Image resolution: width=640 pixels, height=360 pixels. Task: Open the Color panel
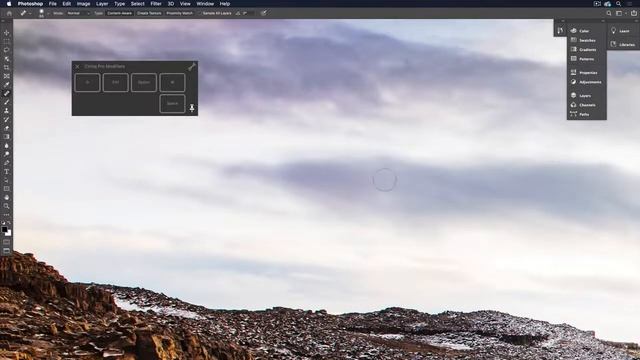pos(580,31)
